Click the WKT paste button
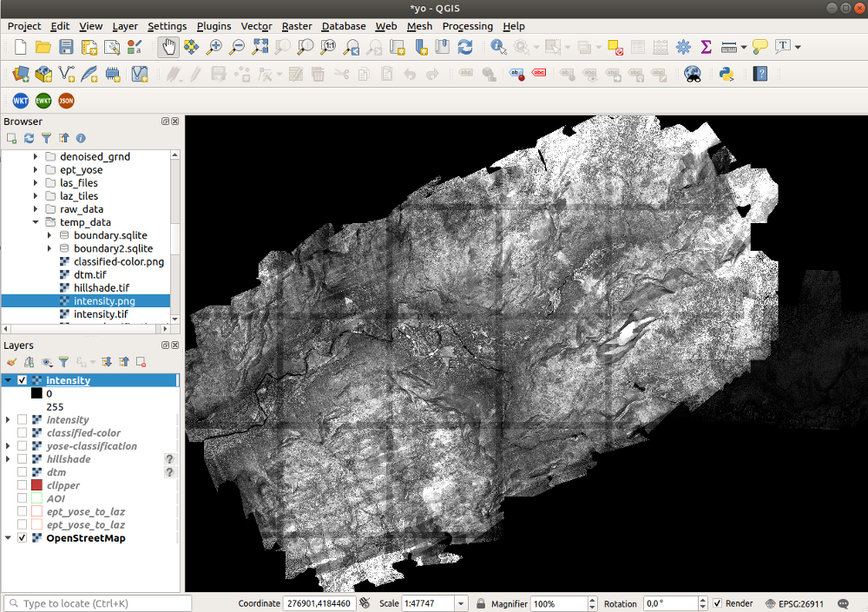The height and width of the screenshot is (612, 868). click(20, 101)
